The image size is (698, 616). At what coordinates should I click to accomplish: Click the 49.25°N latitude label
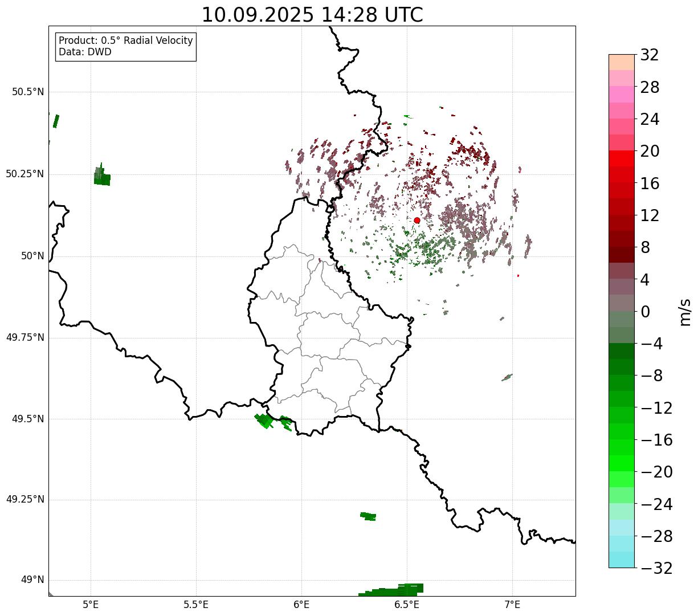coord(25,499)
